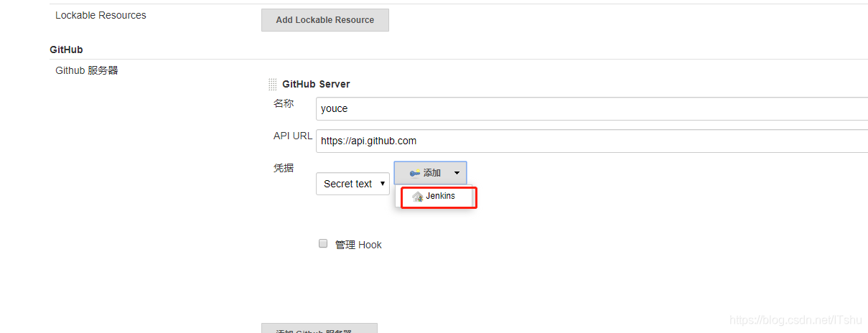The height and width of the screenshot is (333, 868).
Task: Click the Lockable Resources label
Action: point(101,15)
